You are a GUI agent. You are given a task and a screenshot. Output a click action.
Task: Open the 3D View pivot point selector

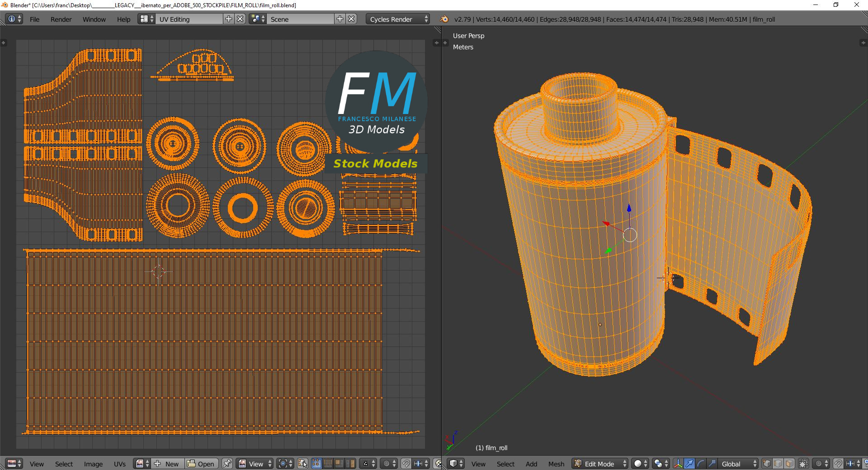[661, 464]
